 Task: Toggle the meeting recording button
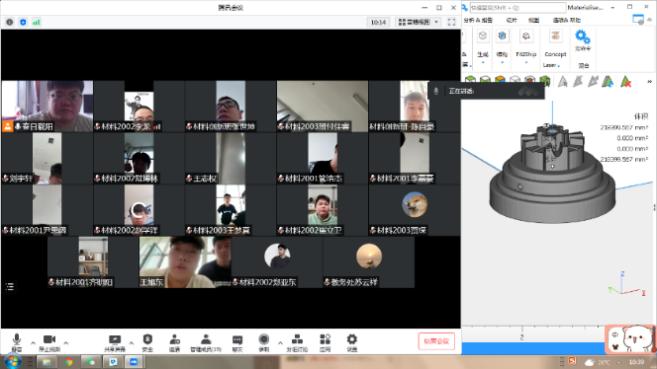[x=264, y=343]
